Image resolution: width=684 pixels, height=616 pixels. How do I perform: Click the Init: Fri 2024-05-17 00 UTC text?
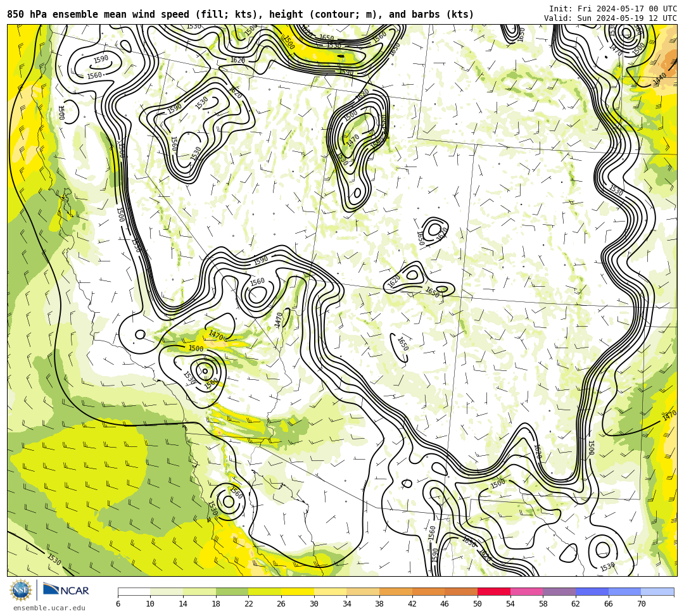pos(613,9)
